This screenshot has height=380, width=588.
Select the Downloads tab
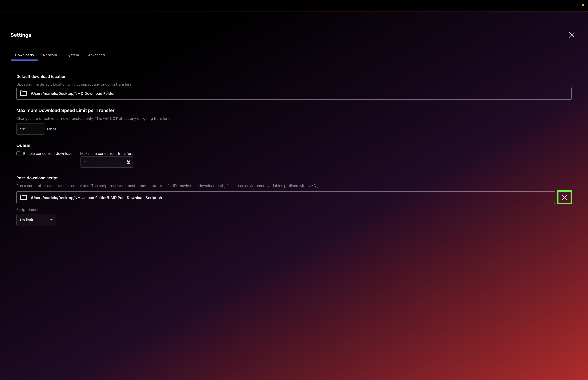[x=24, y=55]
